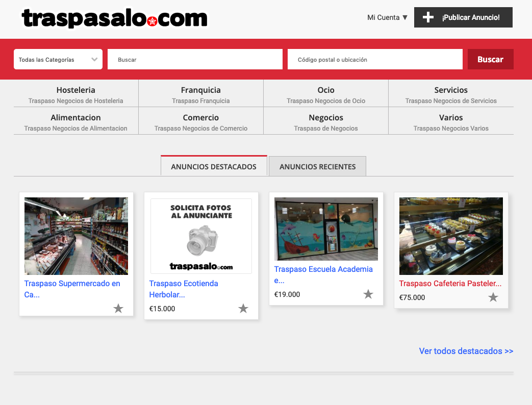Switch to Anuncios Destacados tab
This screenshot has height=405, width=532.
tap(214, 166)
